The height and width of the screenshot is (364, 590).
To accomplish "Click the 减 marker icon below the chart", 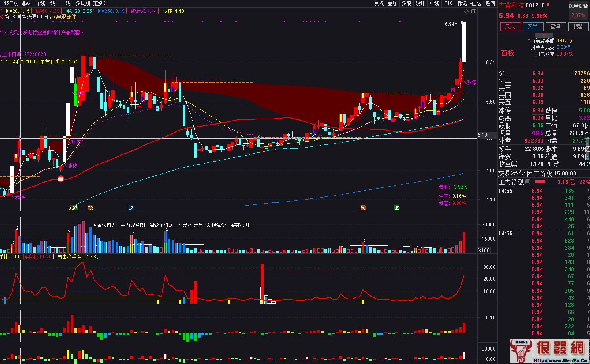I will 397,208.
